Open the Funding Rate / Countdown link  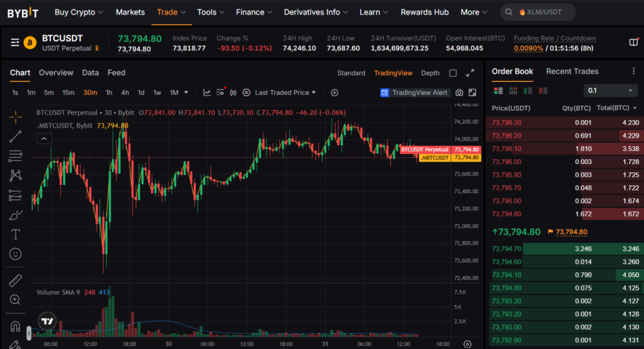coord(555,38)
